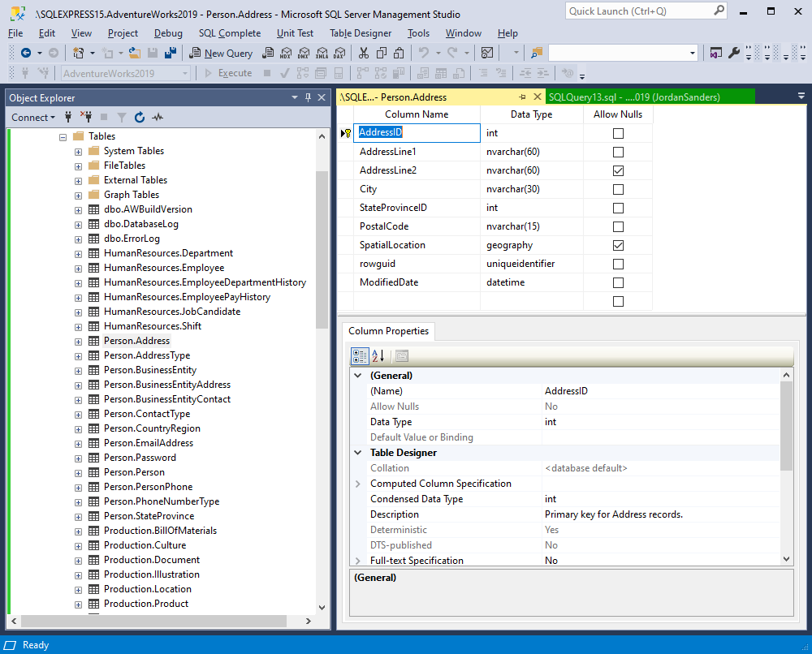This screenshot has width=812, height=654.
Task: Select the Column Properties tab
Action: point(388,331)
